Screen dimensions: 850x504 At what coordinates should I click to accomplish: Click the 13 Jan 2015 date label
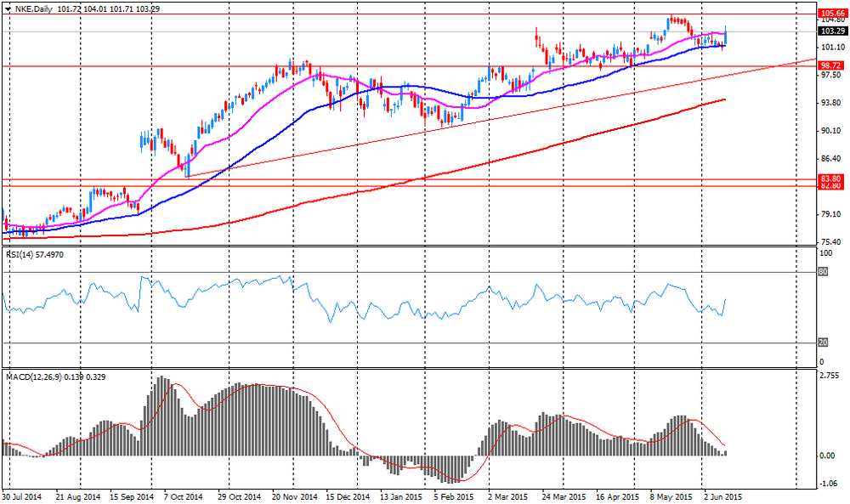tap(400, 496)
